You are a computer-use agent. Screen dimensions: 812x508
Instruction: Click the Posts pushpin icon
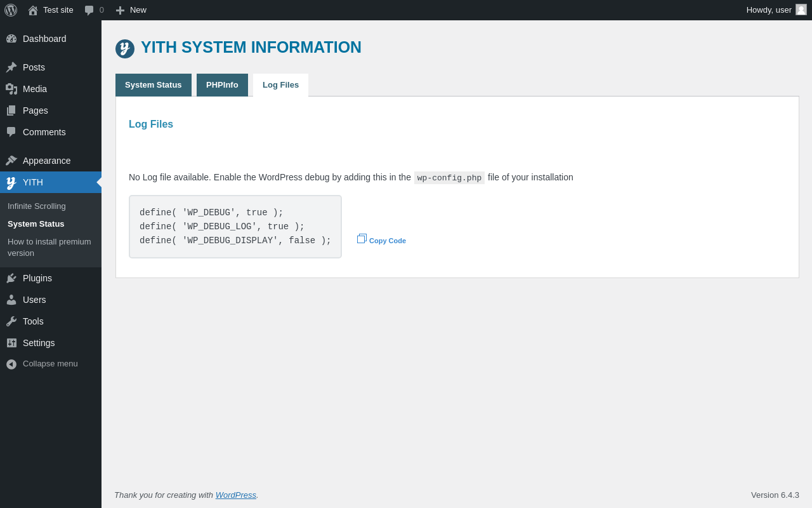[11, 67]
